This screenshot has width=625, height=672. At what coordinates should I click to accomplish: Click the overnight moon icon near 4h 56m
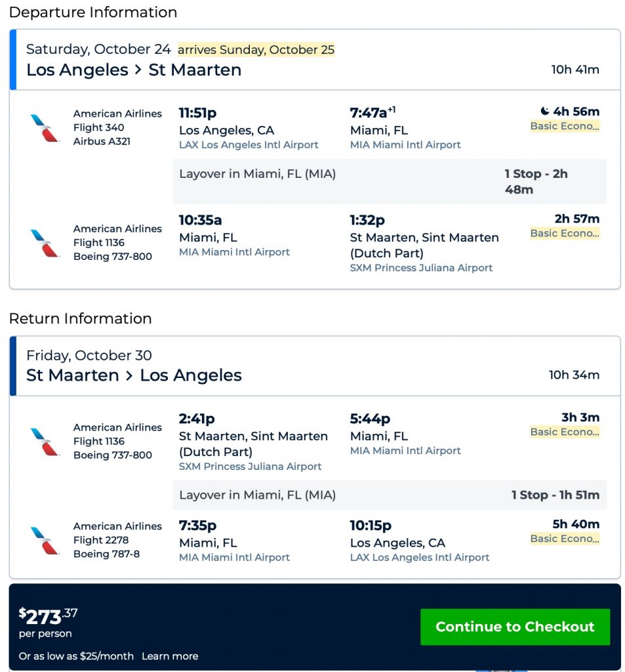click(544, 112)
